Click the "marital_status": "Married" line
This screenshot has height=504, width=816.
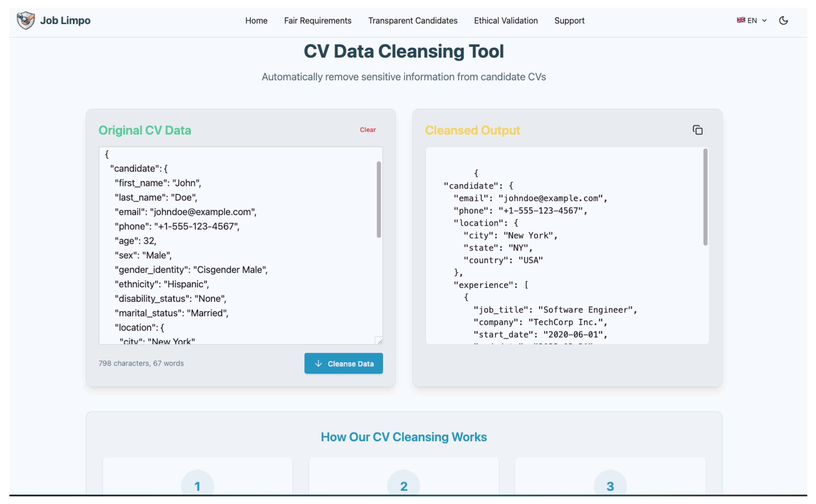[x=171, y=313]
